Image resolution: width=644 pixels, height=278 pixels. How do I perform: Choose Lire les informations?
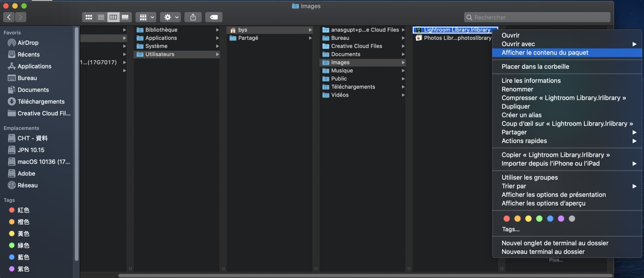[x=567, y=80]
